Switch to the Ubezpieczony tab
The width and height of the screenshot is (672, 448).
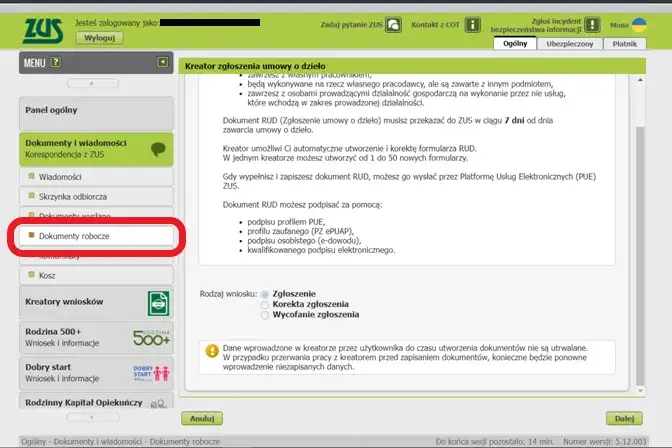click(573, 44)
